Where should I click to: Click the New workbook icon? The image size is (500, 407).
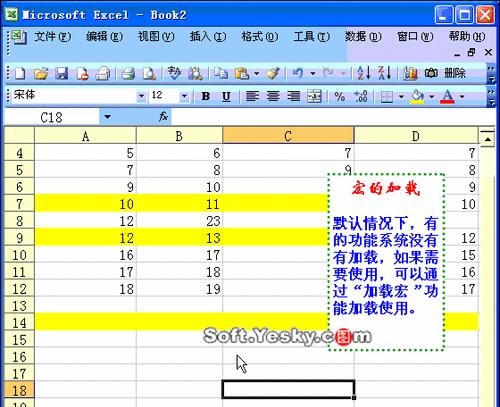pos(20,73)
